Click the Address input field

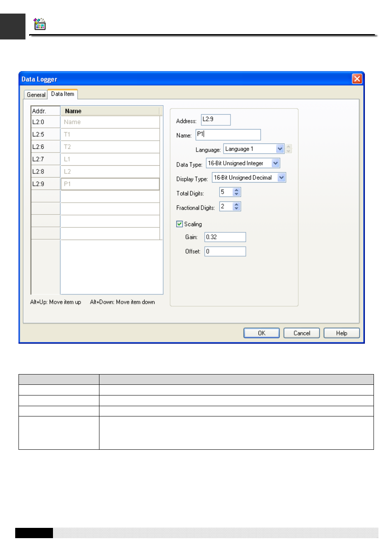click(x=216, y=120)
